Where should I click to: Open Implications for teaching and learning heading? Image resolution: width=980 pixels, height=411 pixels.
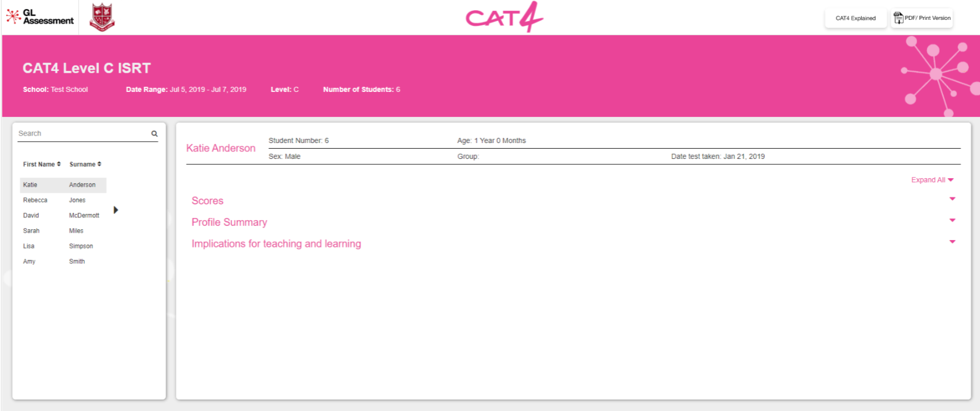click(x=276, y=244)
